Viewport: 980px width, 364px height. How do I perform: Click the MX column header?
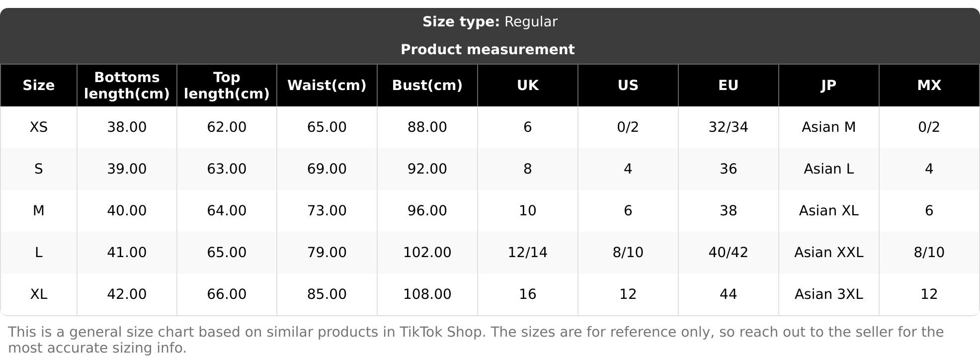929,86
